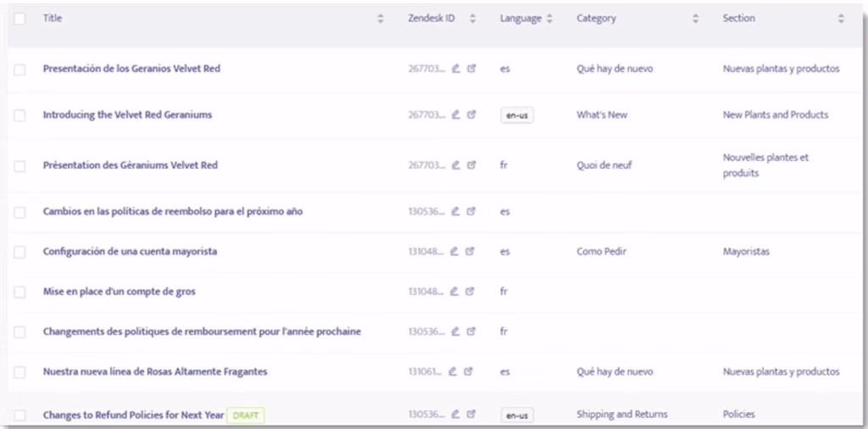Check the Cambios en las políticas row

pyautogui.click(x=20, y=213)
